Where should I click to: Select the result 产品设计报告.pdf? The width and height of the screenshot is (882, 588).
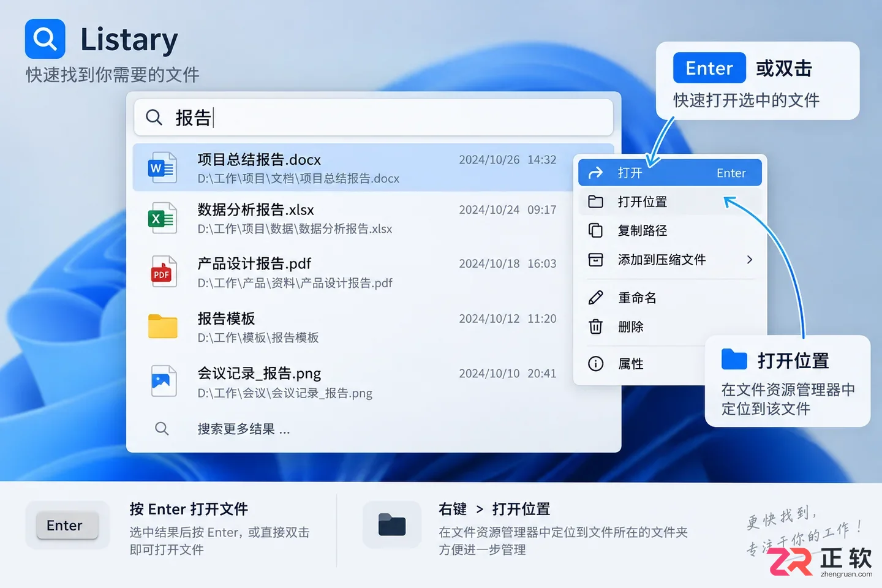(x=353, y=272)
